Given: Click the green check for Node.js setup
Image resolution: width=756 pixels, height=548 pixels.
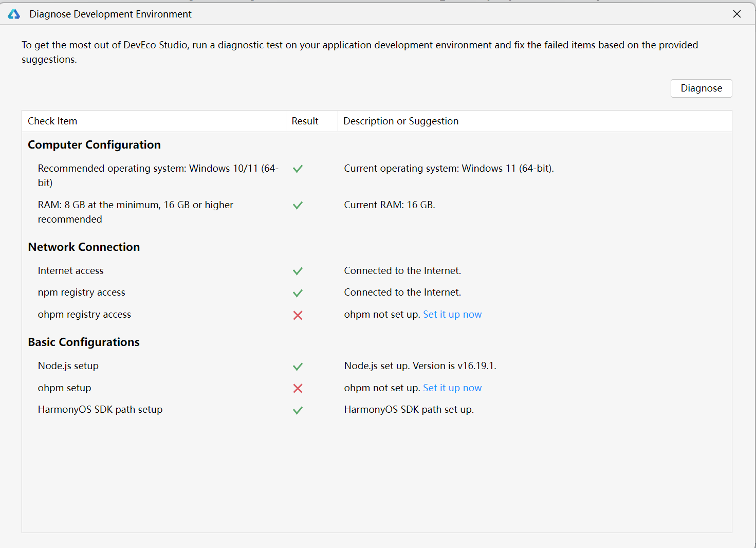Looking at the screenshot, I should click(298, 367).
